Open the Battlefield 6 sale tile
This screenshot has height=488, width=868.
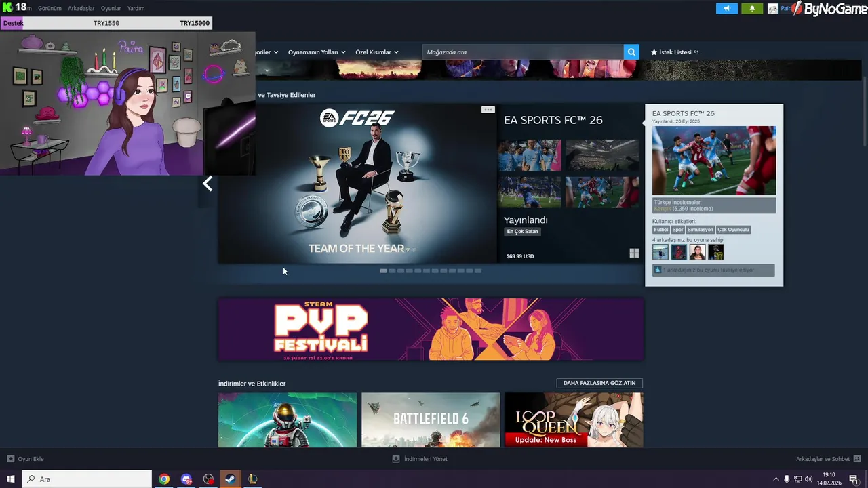click(x=431, y=420)
